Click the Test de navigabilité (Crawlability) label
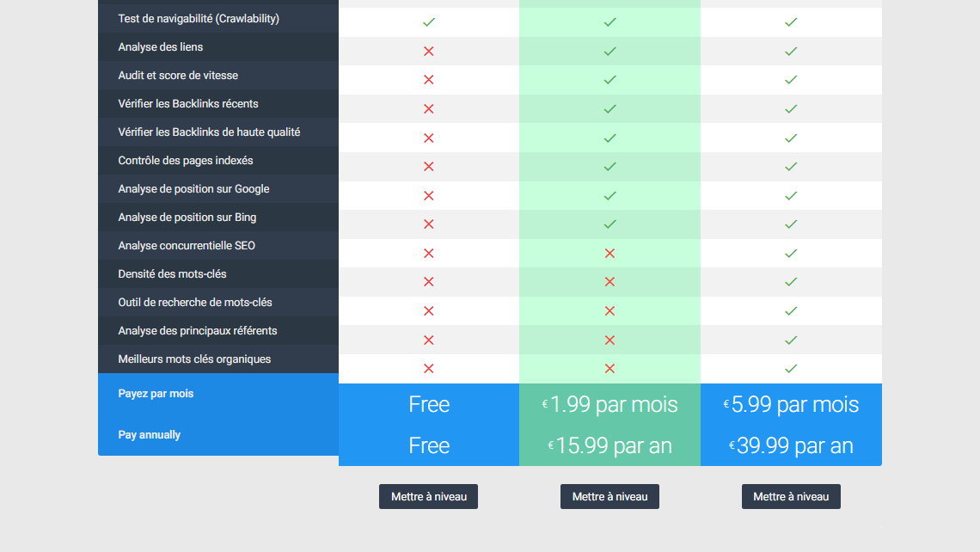The width and height of the screenshot is (980, 552). (199, 19)
